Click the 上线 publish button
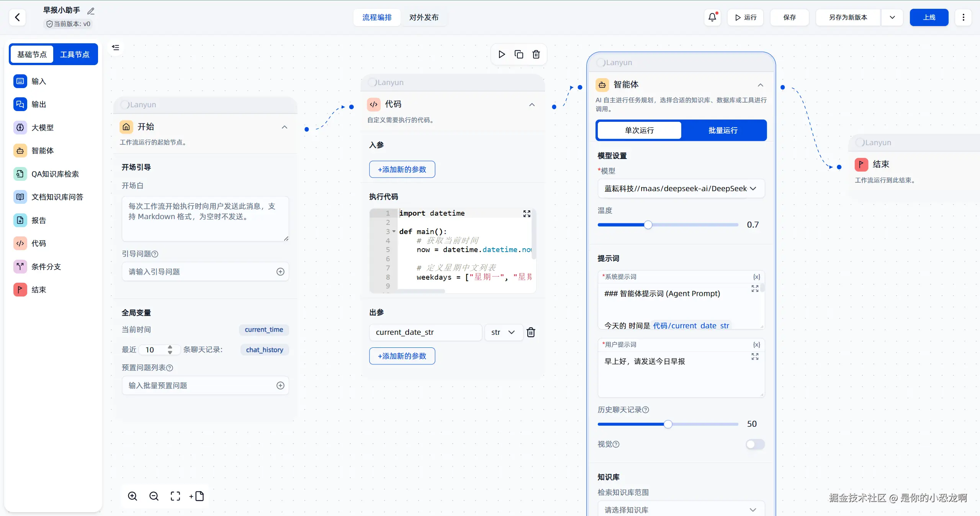The width and height of the screenshot is (980, 516). coord(929,17)
